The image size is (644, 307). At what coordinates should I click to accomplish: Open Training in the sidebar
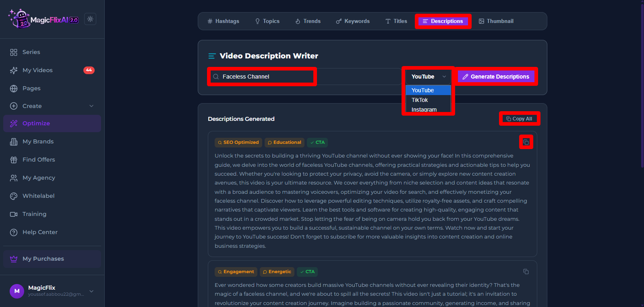pos(52,214)
